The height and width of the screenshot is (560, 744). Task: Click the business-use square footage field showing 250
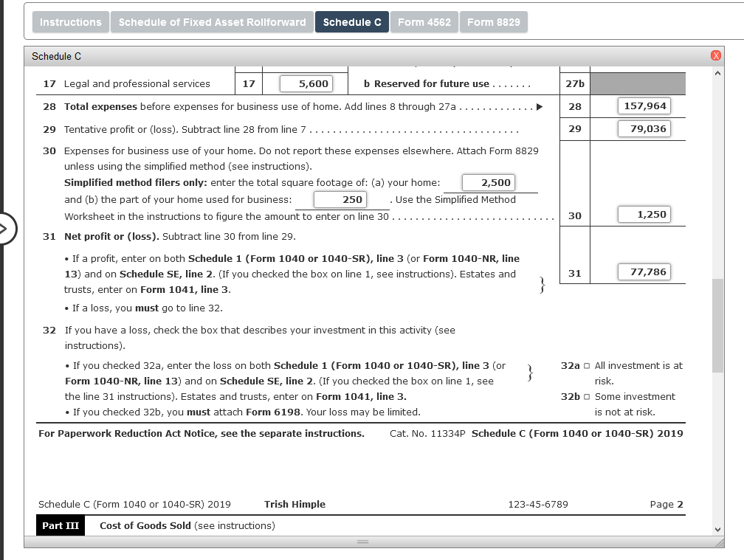pos(342,199)
